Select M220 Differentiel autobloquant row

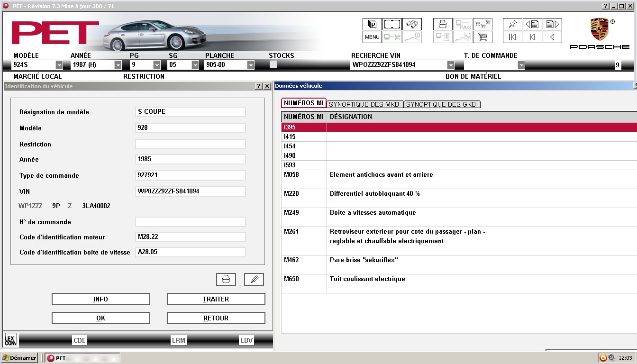click(459, 198)
